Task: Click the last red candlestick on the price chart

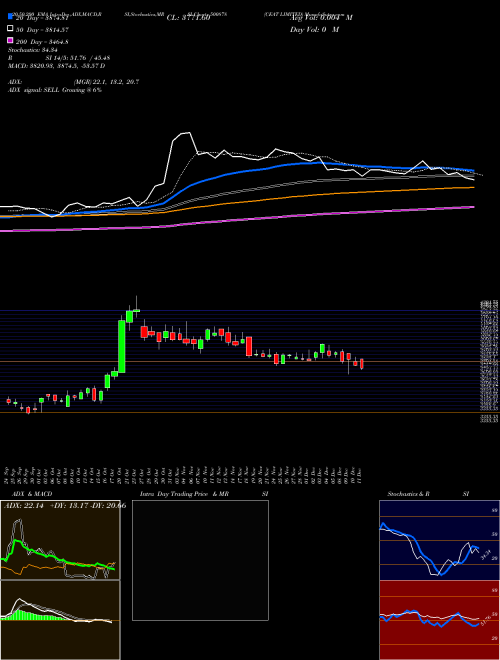Action: point(362,364)
